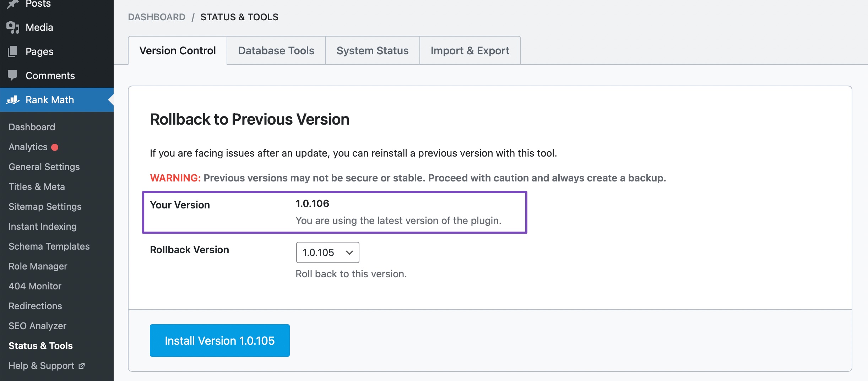Click the STATUS & TOOLS breadcrumb text
The height and width of the screenshot is (381, 868).
coord(239,17)
